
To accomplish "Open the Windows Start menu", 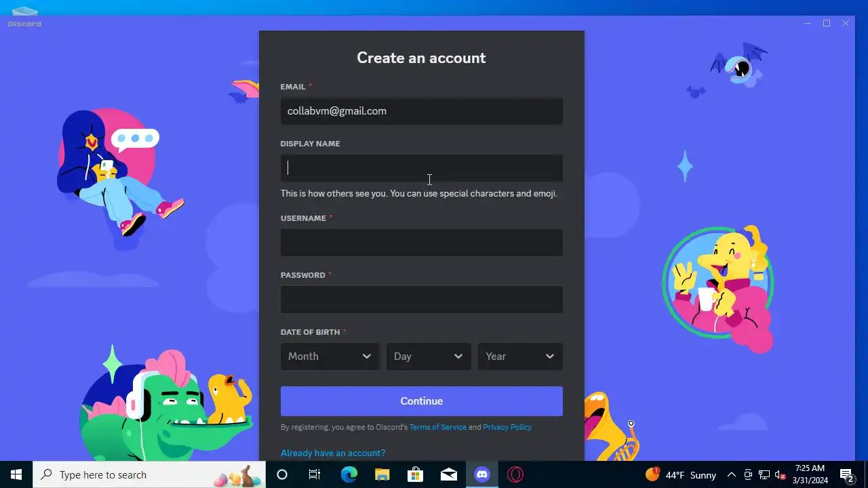I will coord(16,474).
